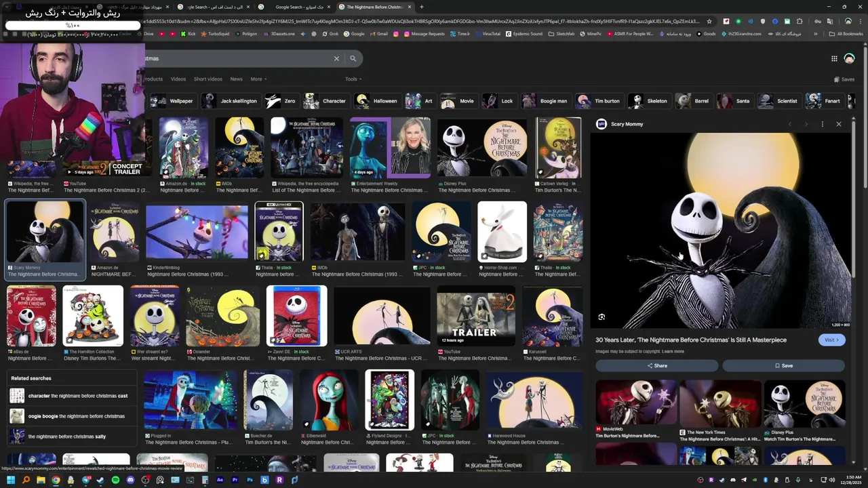Switch to the News search tab

[x=236, y=79]
